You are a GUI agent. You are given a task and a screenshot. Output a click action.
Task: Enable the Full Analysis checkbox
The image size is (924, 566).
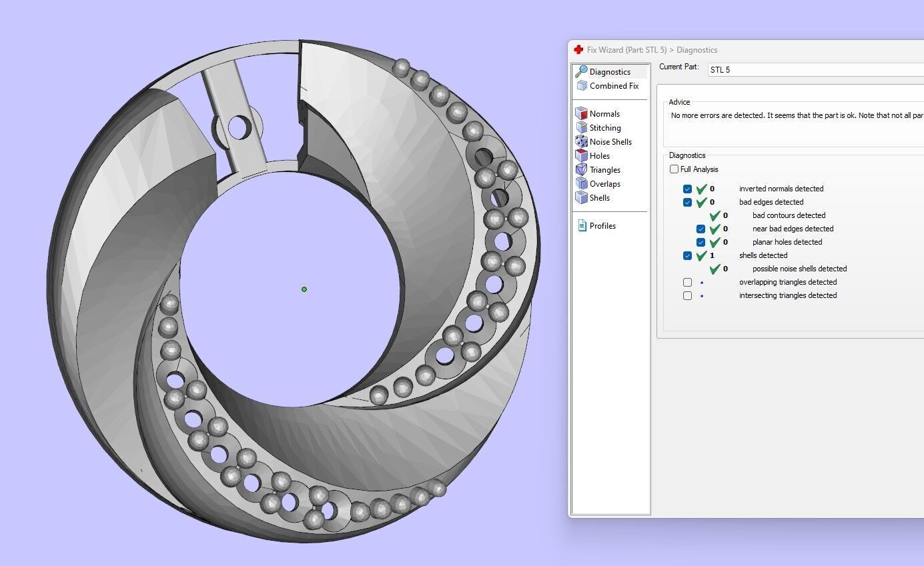click(674, 169)
